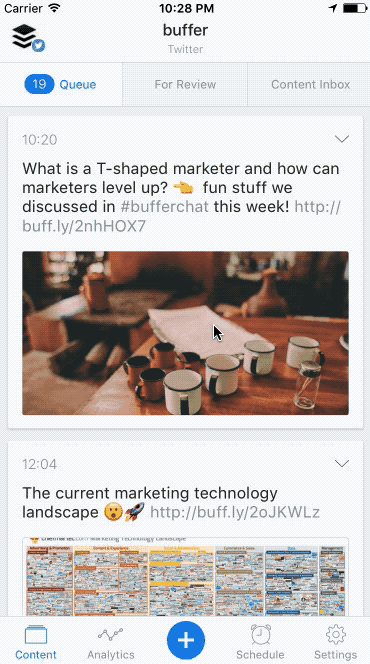The width and height of the screenshot is (370, 664).
Task: Open the Settings gear icon
Action: click(x=336, y=635)
